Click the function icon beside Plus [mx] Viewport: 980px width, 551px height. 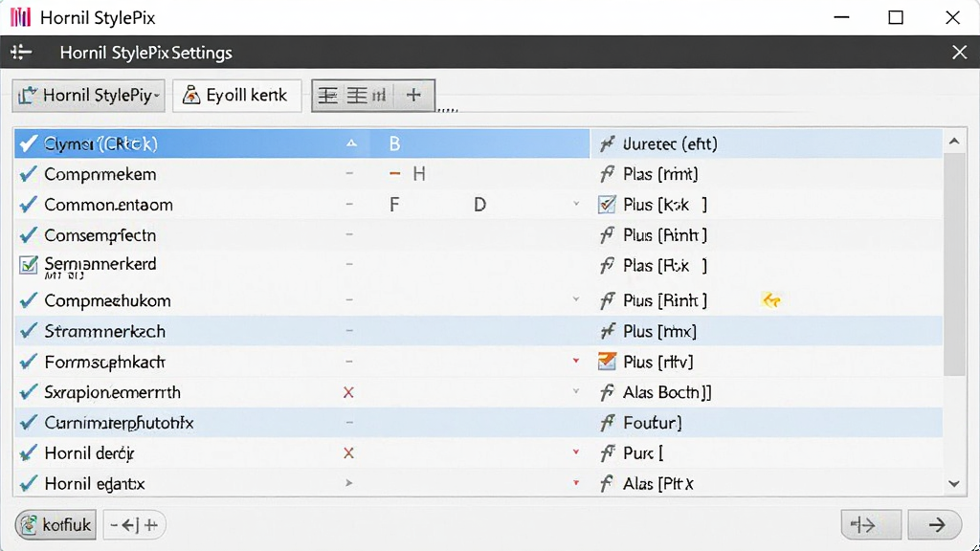coord(606,331)
